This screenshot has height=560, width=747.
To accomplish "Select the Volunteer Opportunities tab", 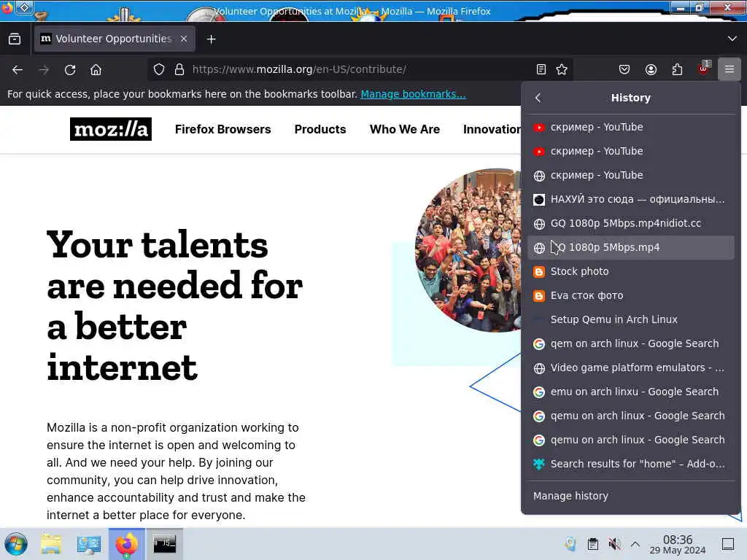I will click(115, 39).
